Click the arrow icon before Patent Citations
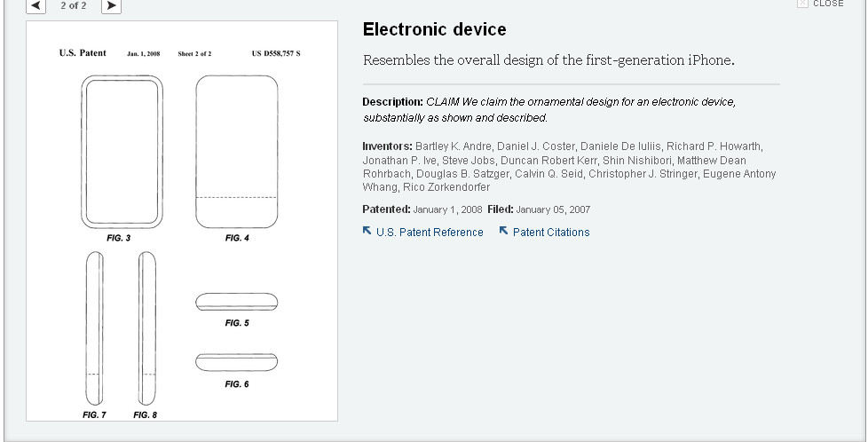Image resolution: width=868 pixels, height=442 pixels. 503,232
